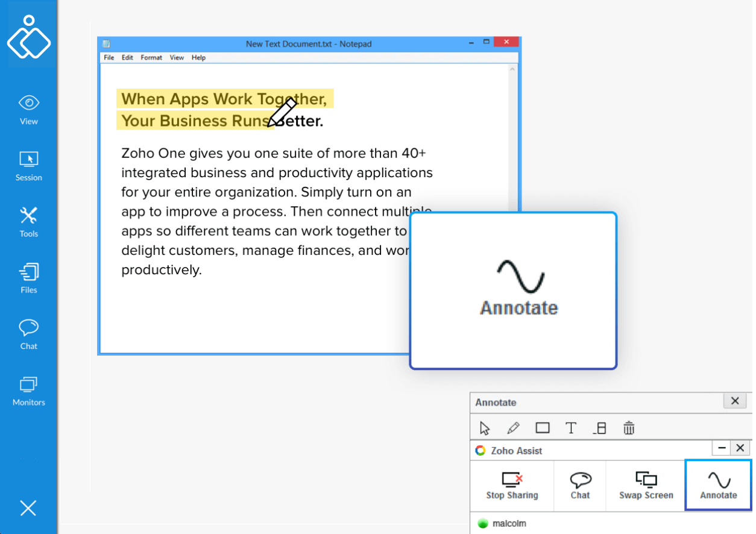This screenshot has width=756, height=534.
Task: Click the Swap Screen button
Action: pyautogui.click(x=646, y=486)
